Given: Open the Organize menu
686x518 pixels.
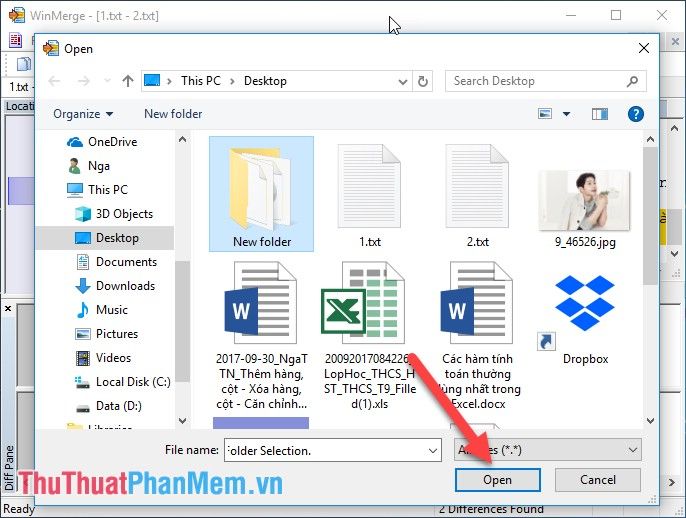Looking at the screenshot, I should pyautogui.click(x=83, y=114).
